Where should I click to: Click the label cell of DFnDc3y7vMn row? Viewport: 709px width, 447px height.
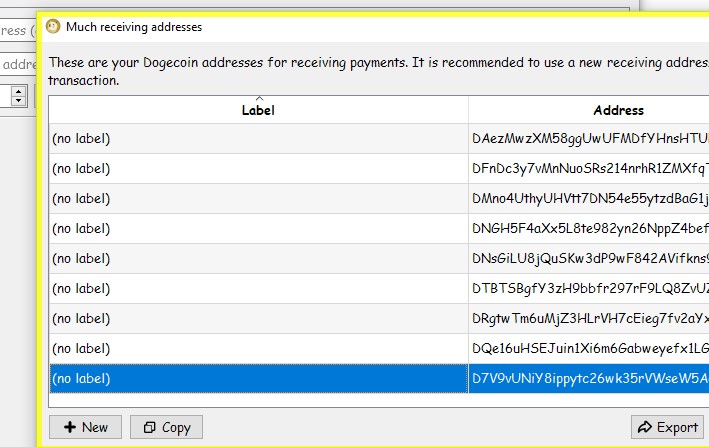click(x=258, y=169)
